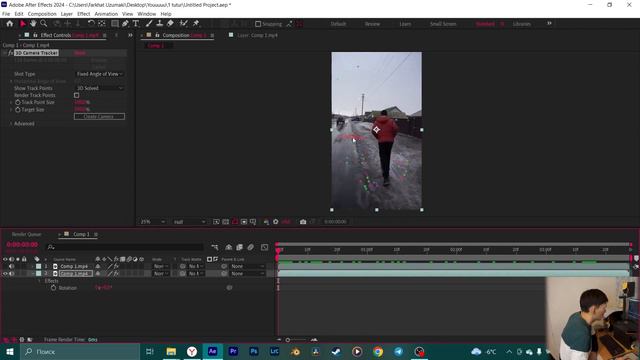The height and width of the screenshot is (360, 640).
Task: Select the Brush tool
Action: [149, 24]
